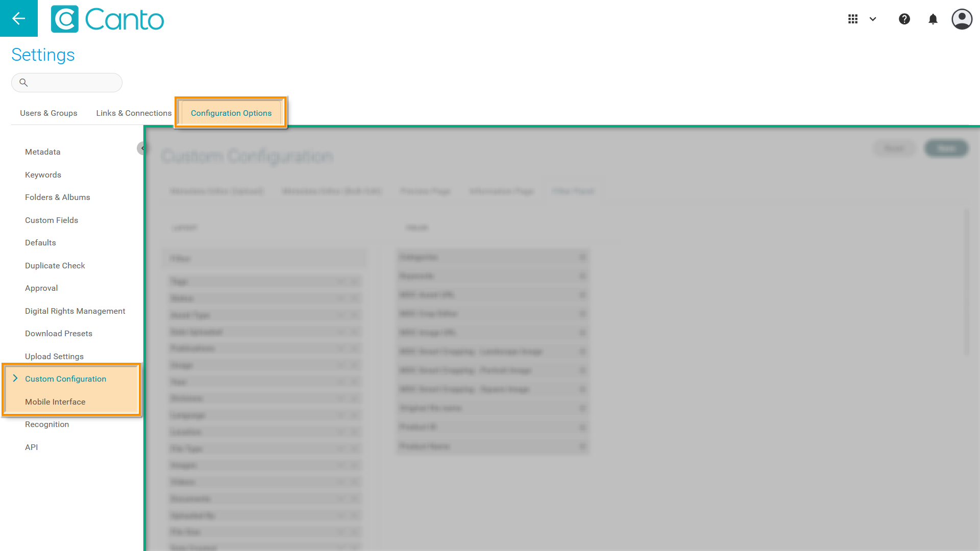The image size is (980, 551).
Task: Select the Configuration Options tab
Action: pos(231,113)
